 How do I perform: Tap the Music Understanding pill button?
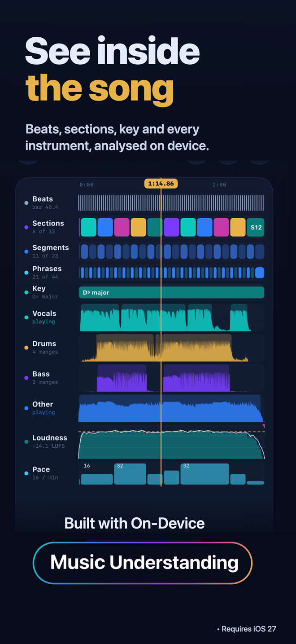[143, 563]
